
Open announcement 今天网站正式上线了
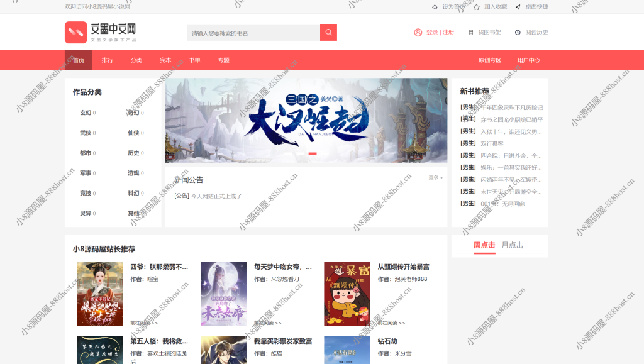click(216, 196)
